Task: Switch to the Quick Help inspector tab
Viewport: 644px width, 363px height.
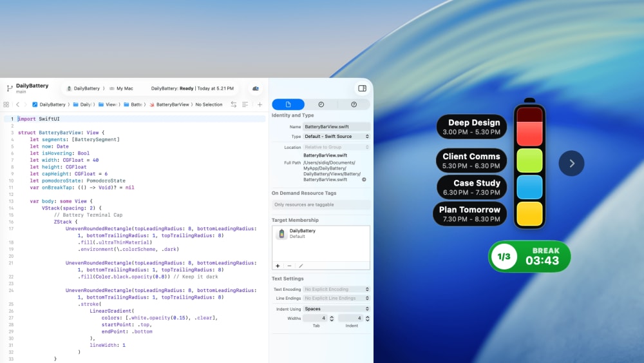Action: [354, 104]
